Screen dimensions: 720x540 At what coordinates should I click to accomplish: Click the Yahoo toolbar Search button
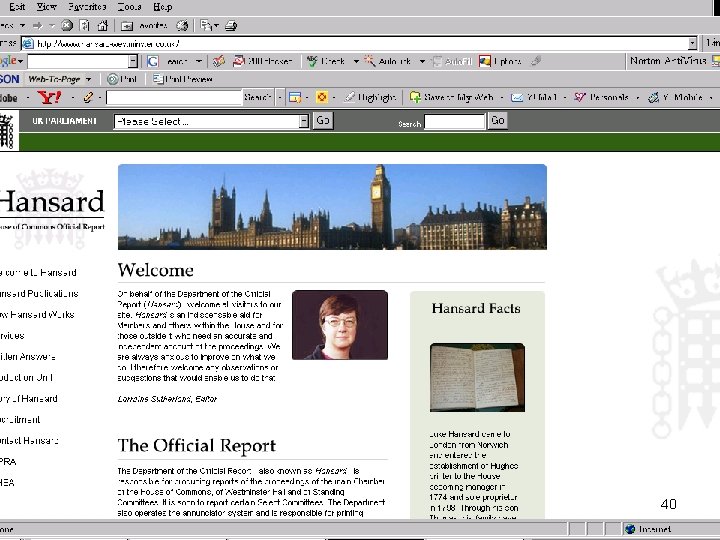(x=258, y=97)
